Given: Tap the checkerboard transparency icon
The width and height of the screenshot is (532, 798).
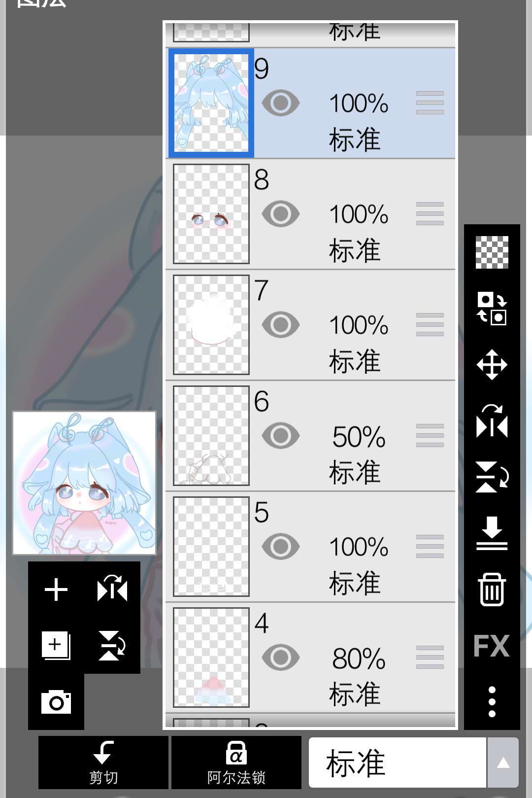Looking at the screenshot, I should [x=492, y=252].
